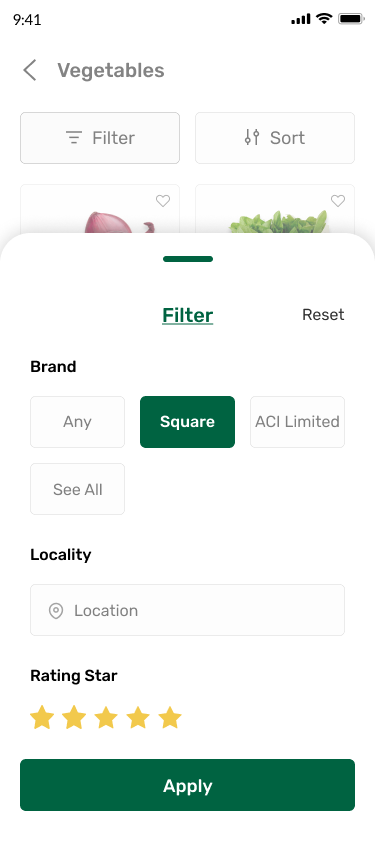Open the Sort options button
Viewport: 375px width, 842px height.
tap(275, 138)
